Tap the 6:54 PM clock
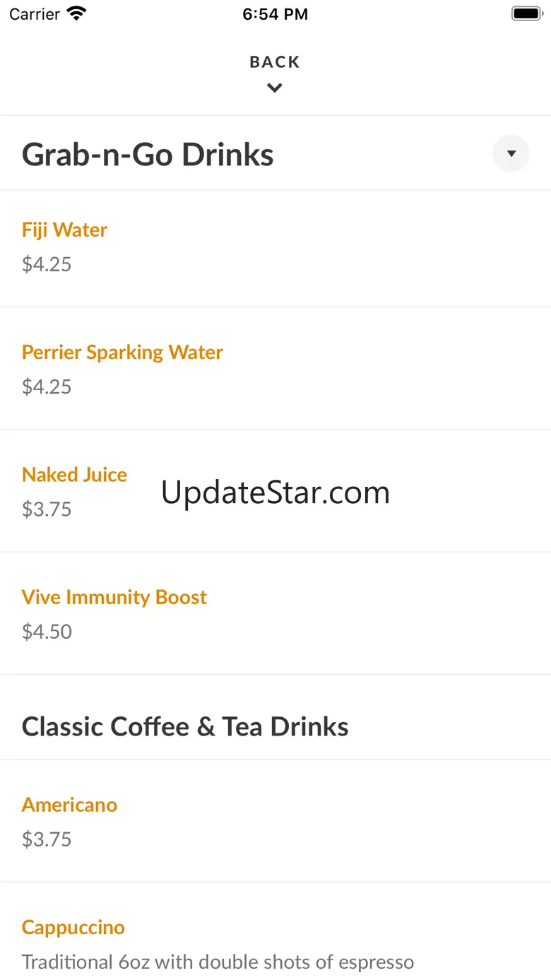551x980 pixels. [275, 14]
